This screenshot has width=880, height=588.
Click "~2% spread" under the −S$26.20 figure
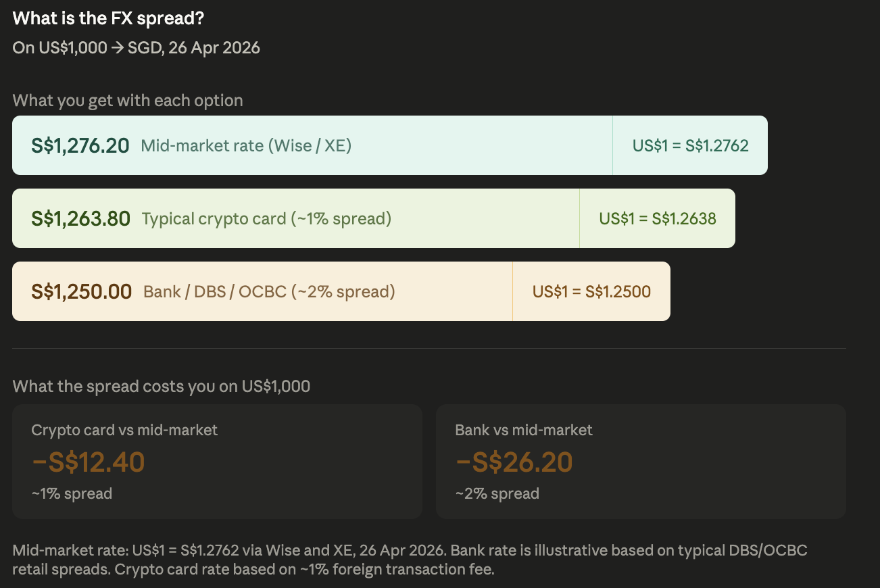click(497, 493)
